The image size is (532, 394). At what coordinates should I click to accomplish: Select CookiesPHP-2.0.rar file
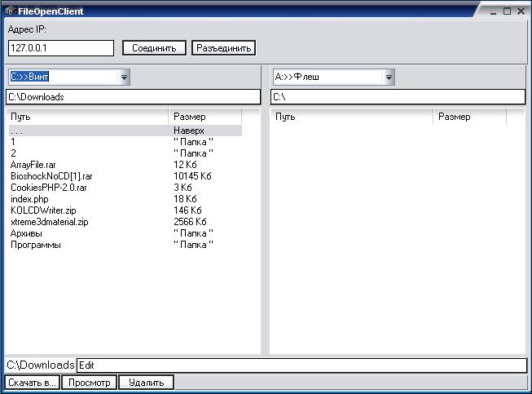click(125, 188)
